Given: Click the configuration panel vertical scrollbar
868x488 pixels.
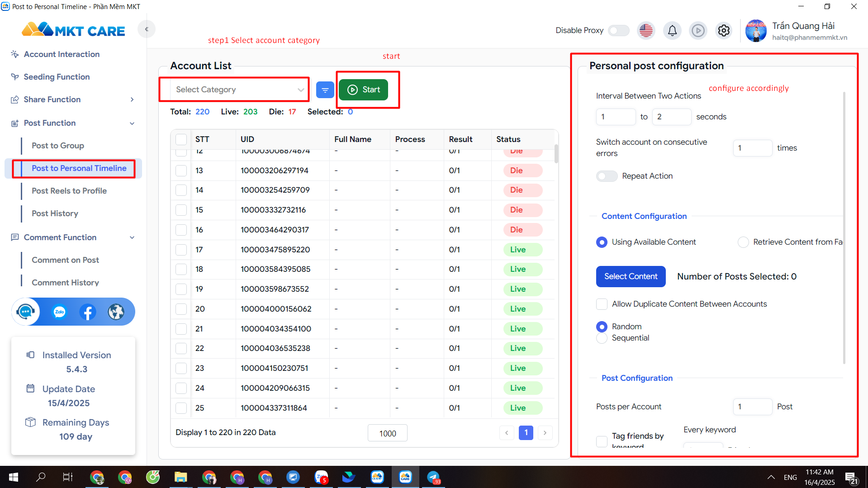Looking at the screenshot, I should click(x=844, y=228).
